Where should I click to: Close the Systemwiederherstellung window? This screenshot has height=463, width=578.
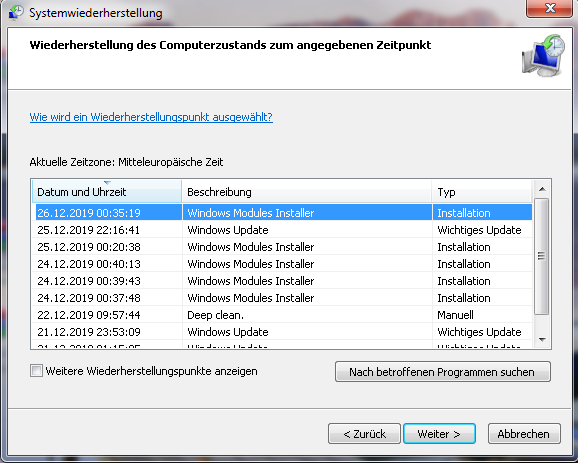pos(550,8)
